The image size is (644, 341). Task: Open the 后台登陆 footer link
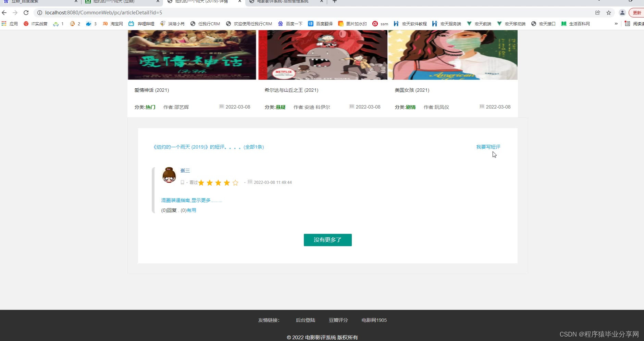(x=306, y=320)
